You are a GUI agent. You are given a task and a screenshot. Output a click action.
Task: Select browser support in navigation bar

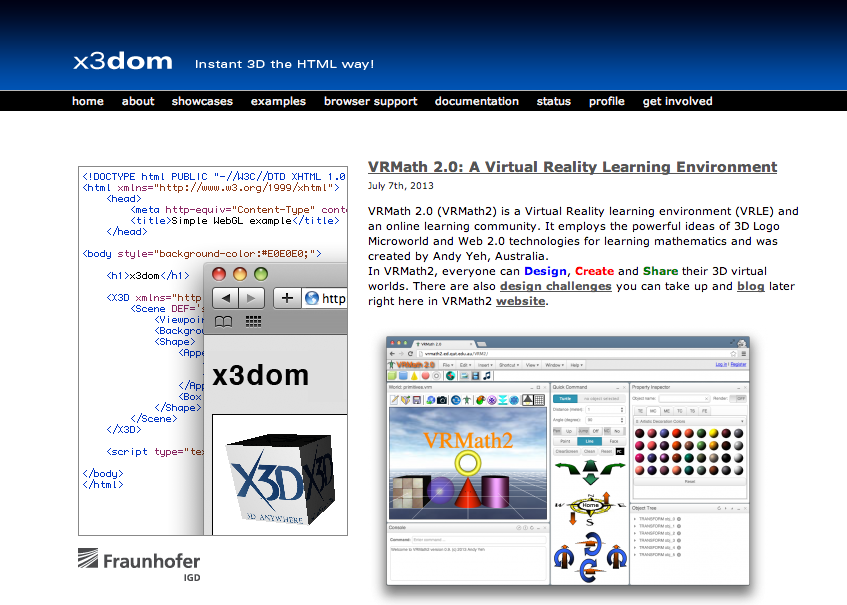370,101
